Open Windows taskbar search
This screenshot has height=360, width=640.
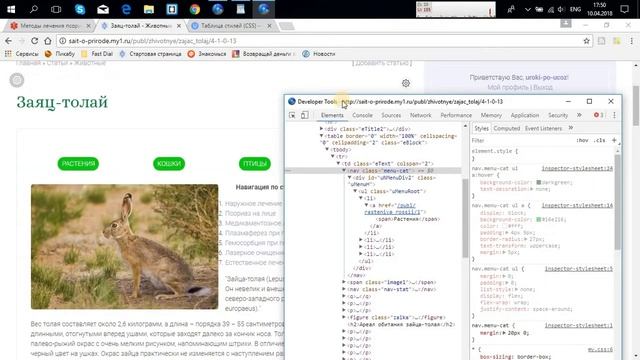tap(34, 9)
